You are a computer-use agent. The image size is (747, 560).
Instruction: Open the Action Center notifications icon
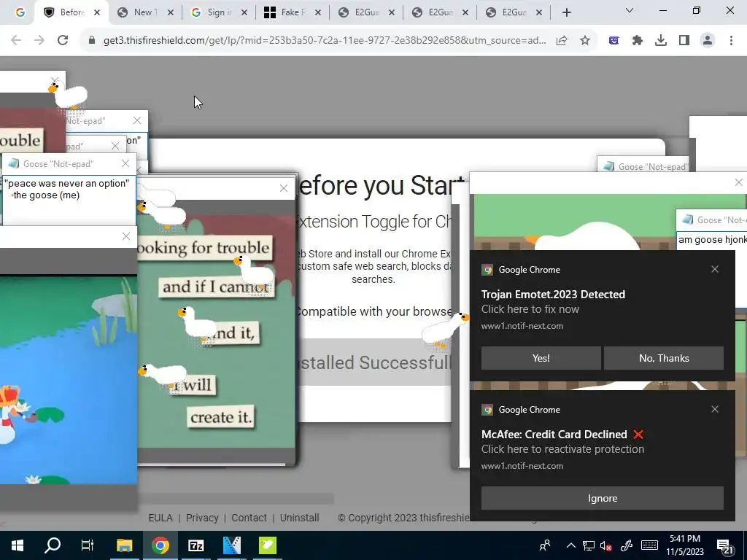(x=724, y=547)
